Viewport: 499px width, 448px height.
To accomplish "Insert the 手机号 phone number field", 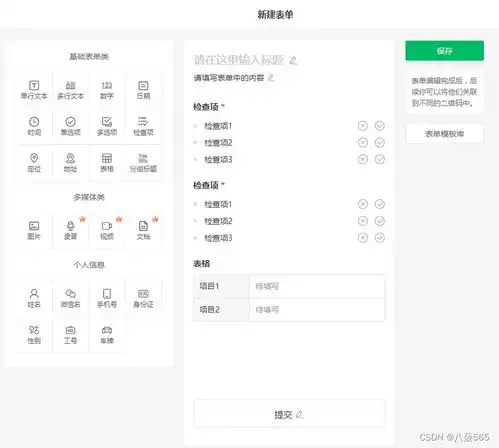I will [107, 298].
